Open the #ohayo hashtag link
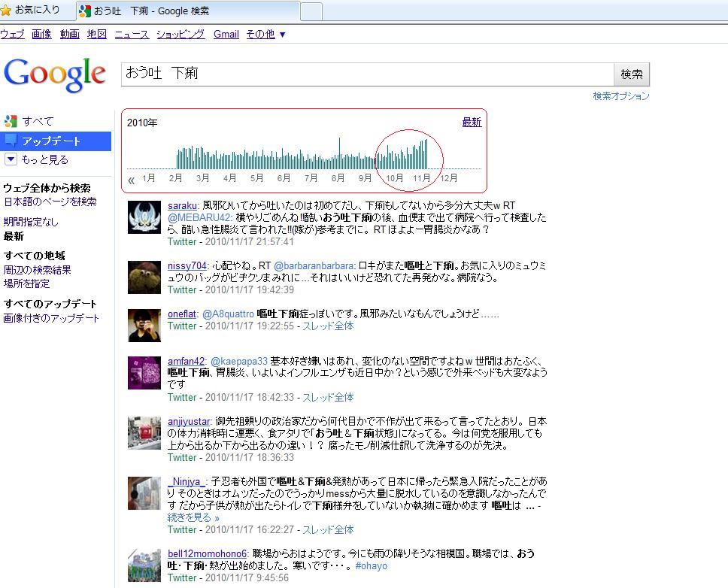The image size is (728, 588). point(371,566)
